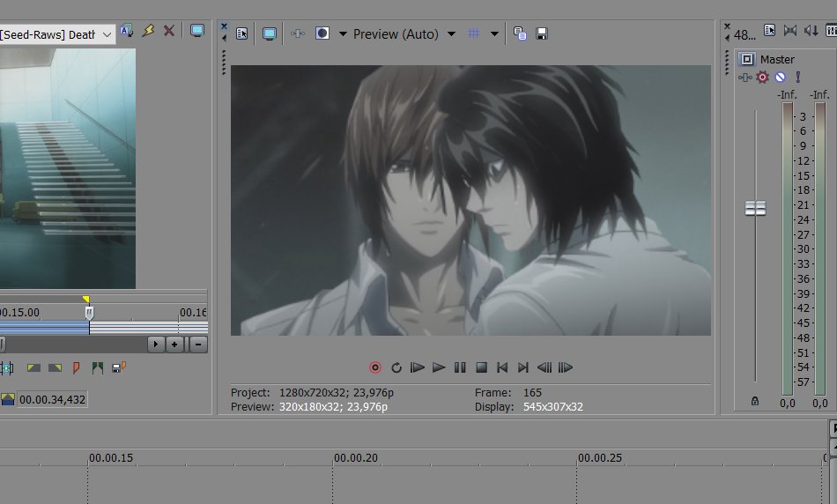This screenshot has height=504, width=837.
Task: Click the Trimmer staircase video frame
Action: (x=68, y=168)
